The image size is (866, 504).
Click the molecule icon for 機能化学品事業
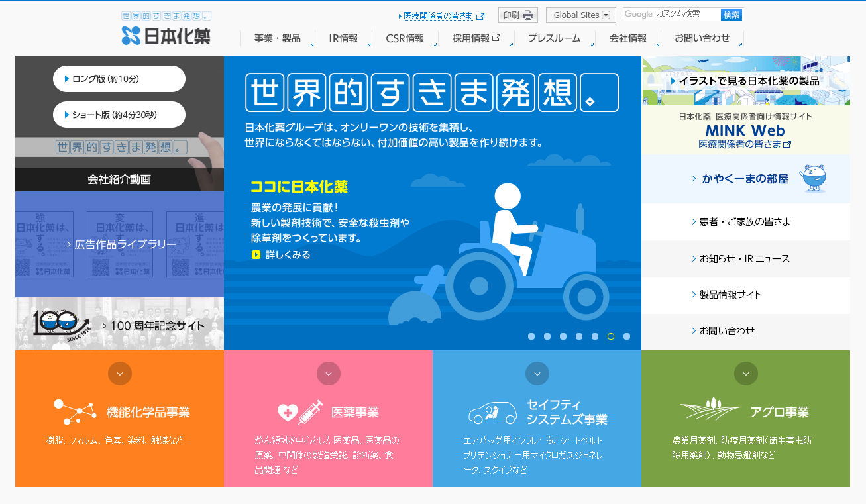[75, 412]
